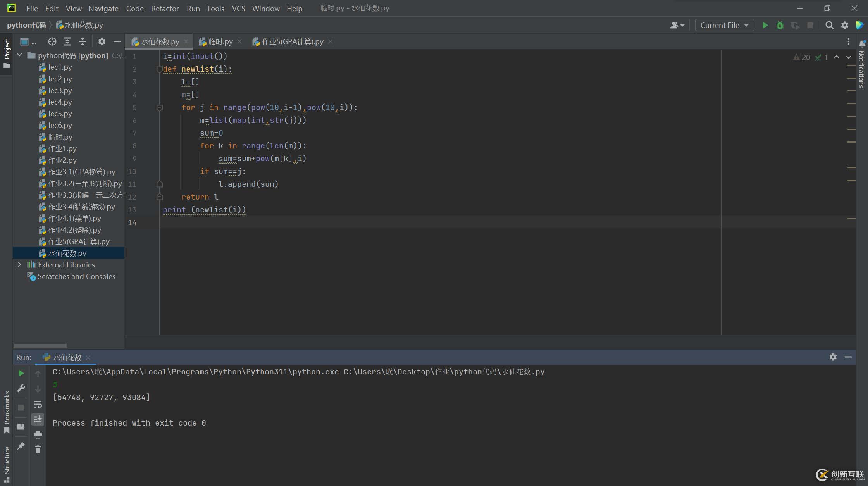Select opened file locate target icon

(x=52, y=41)
